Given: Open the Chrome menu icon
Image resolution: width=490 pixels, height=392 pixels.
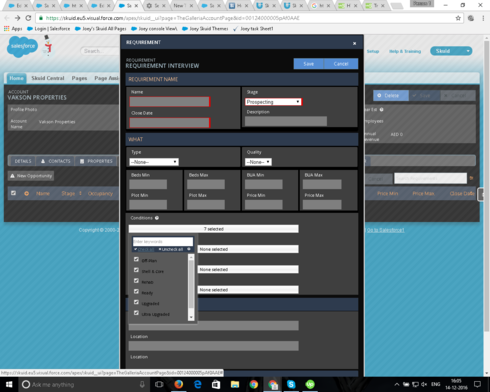Looking at the screenshot, I should click(483, 18).
